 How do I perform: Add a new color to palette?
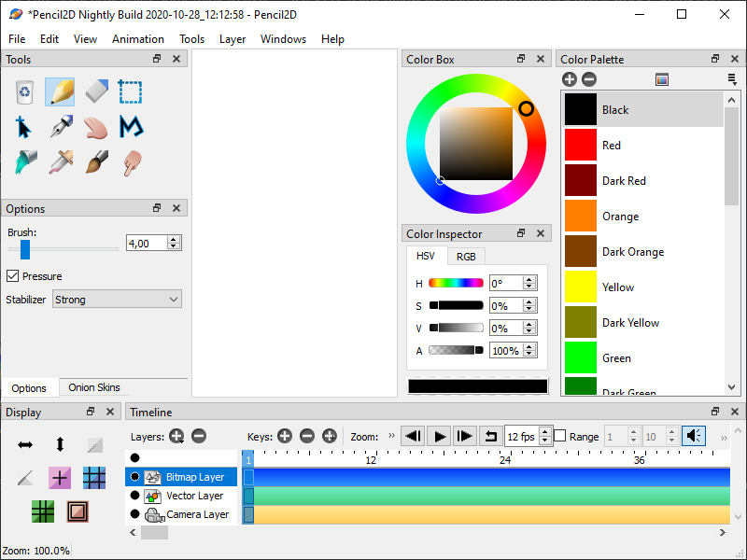[570, 79]
